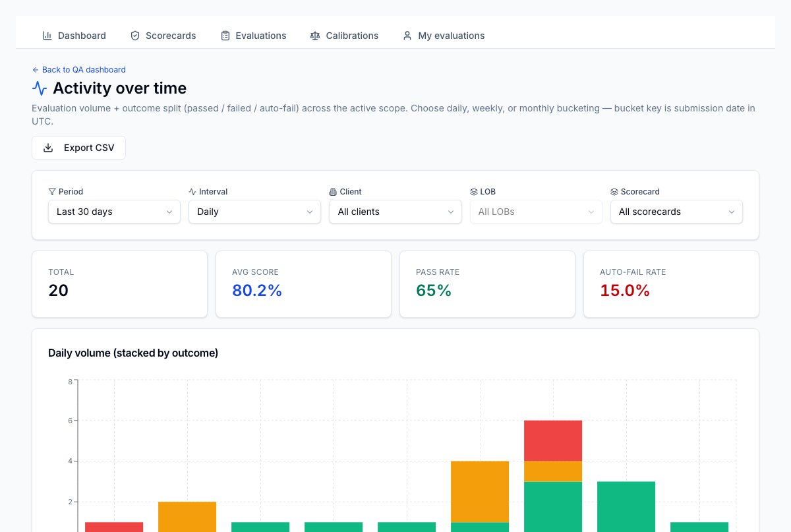
Task: Click the green bar reaching three
Action: 626,506
